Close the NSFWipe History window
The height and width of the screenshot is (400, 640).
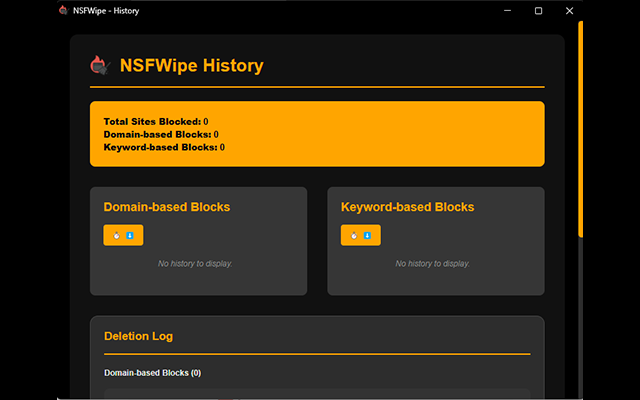[569, 11]
